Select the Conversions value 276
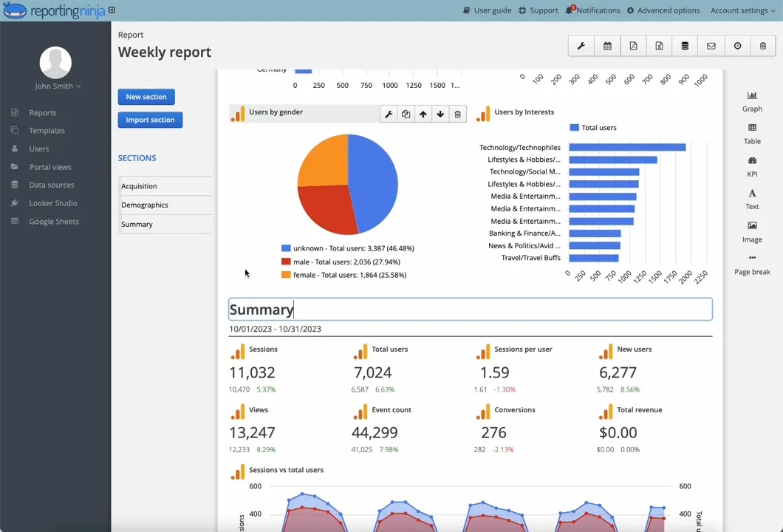The image size is (783, 532). (493, 432)
